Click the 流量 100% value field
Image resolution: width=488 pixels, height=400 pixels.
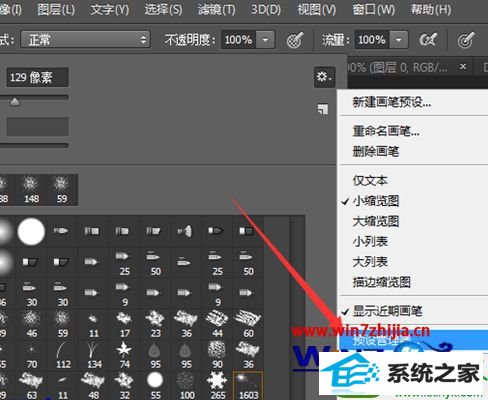pyautogui.click(x=372, y=40)
